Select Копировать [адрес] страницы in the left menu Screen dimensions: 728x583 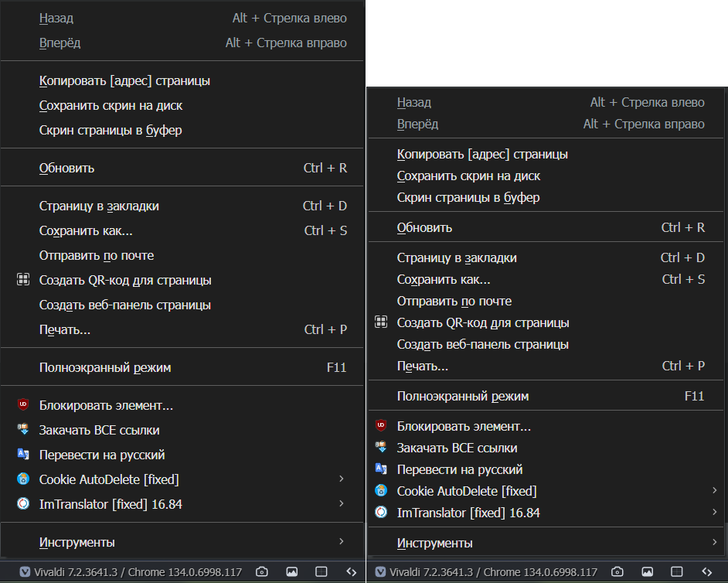tap(182, 81)
